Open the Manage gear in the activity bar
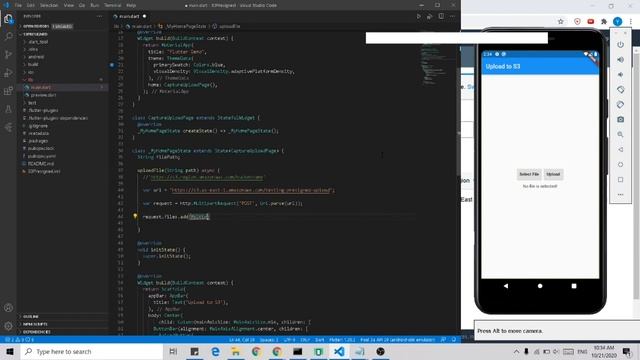The width and height of the screenshot is (640, 360). pos(8,326)
